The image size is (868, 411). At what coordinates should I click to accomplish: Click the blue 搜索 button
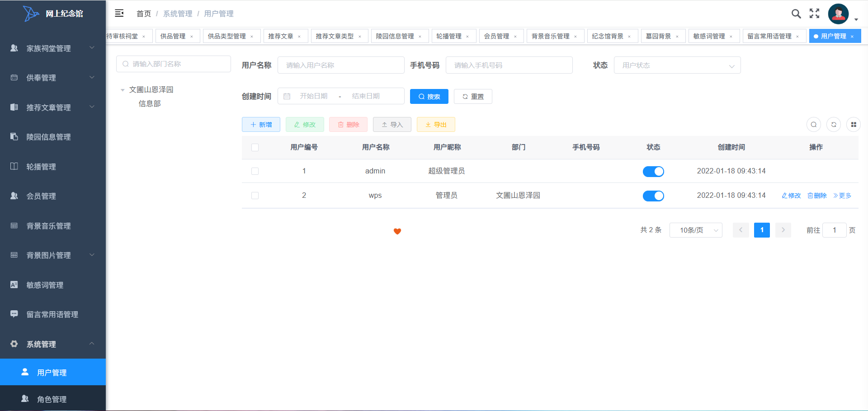(429, 97)
